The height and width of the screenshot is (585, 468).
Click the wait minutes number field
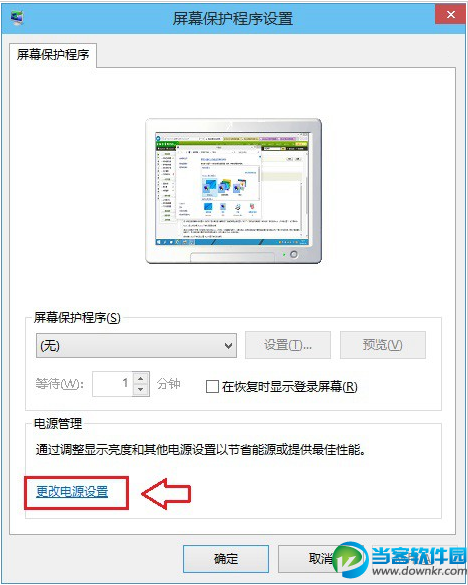(112, 384)
